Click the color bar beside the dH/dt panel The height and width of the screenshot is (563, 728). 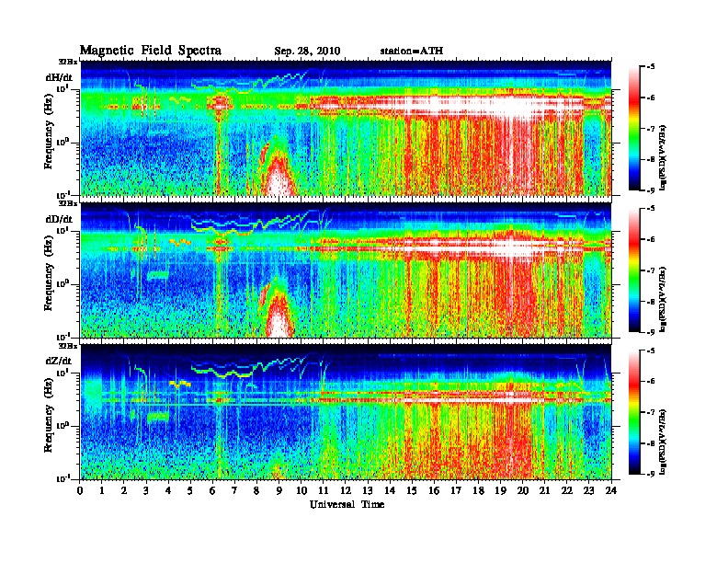coord(634,128)
